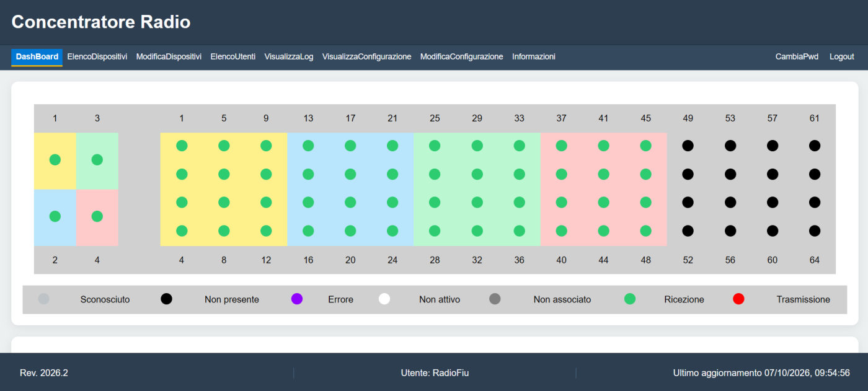The height and width of the screenshot is (391, 868).
Task: Open the DashBoard tab
Action: click(37, 57)
